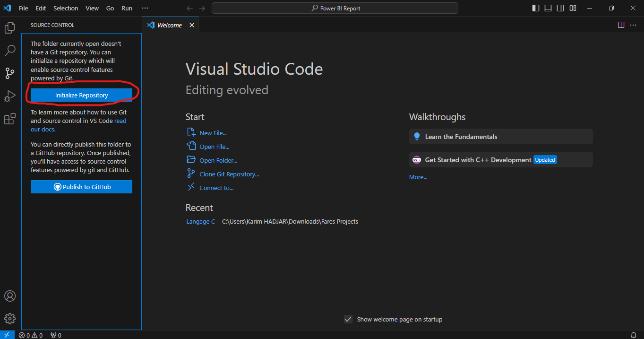Open Get Started with C++ Development walkthrough
This screenshot has width=644, height=339.
(501, 160)
